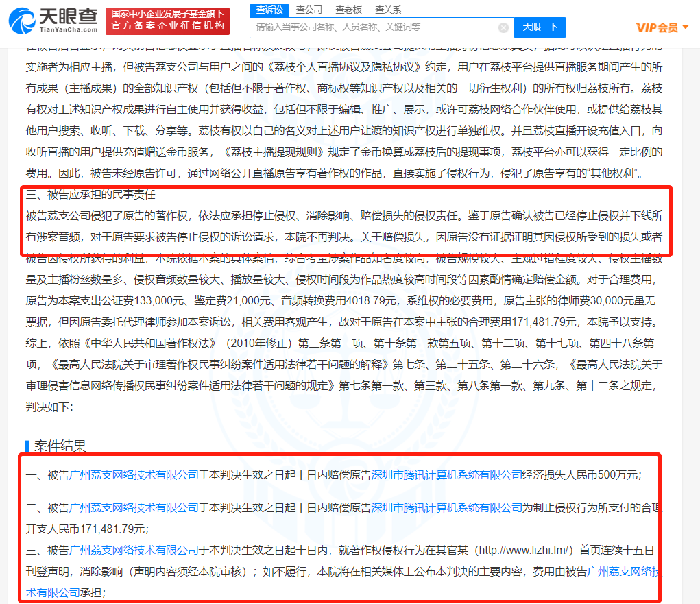This screenshot has height=604, width=700.
Task: Click 广州荔支网络技术有限公司 link in second ruling
Action: coord(133,508)
